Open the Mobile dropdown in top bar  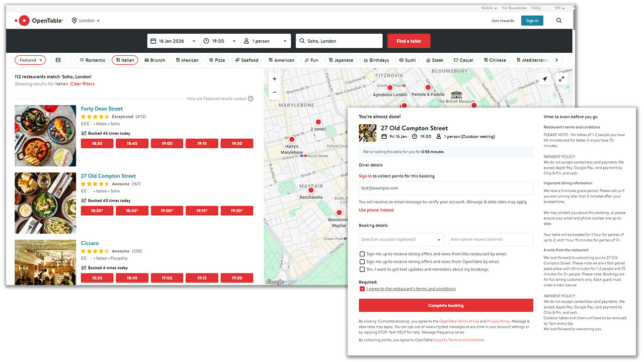488,8
